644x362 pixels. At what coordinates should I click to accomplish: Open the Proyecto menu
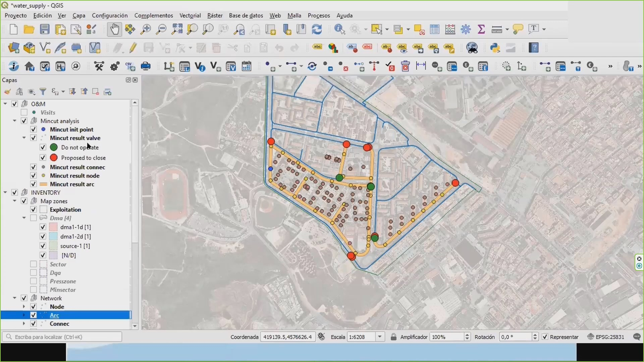pyautogui.click(x=15, y=15)
